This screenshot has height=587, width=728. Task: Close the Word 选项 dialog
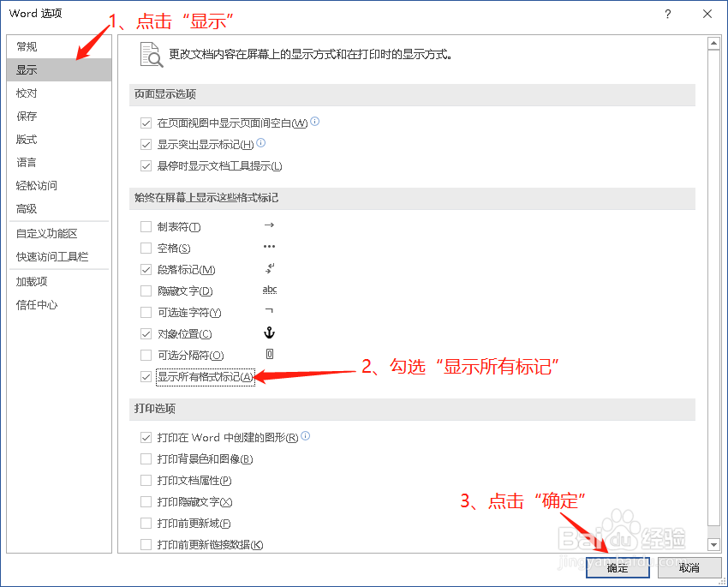coord(707,14)
